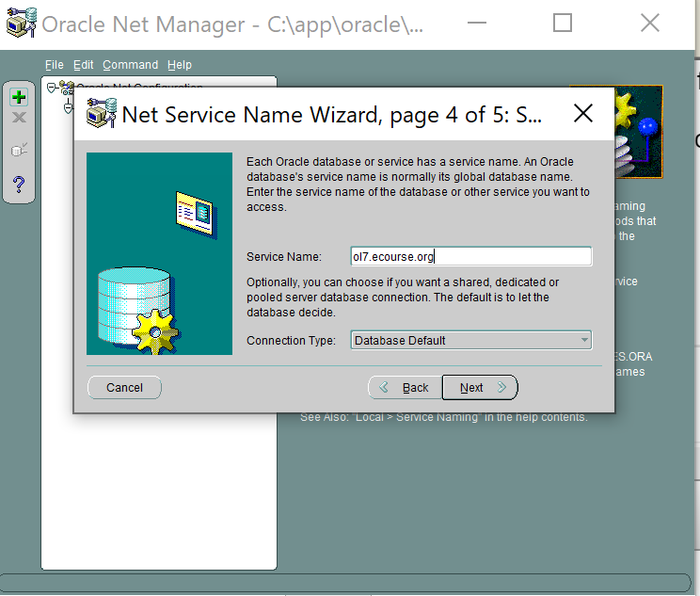The height and width of the screenshot is (596, 700).
Task: Cancel the Net Service Name Wizard
Action: click(124, 387)
